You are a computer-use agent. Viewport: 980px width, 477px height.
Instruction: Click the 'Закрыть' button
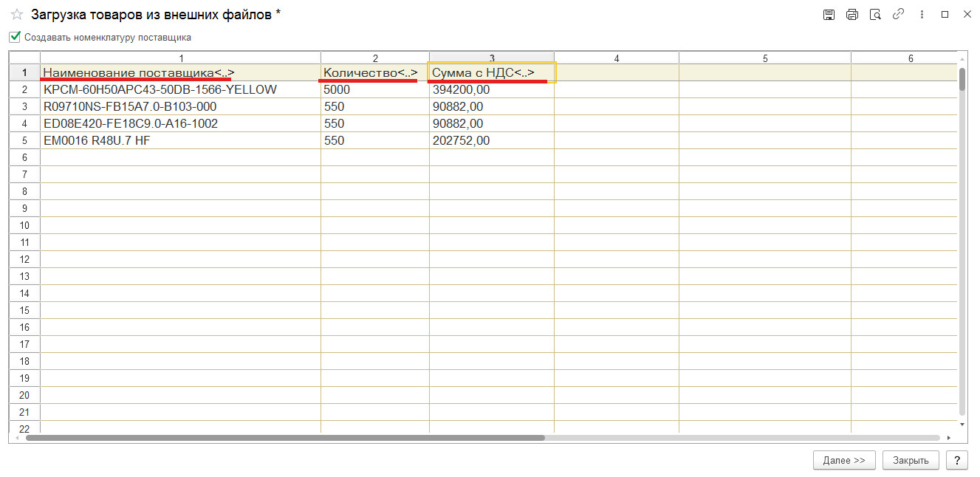coord(910,460)
